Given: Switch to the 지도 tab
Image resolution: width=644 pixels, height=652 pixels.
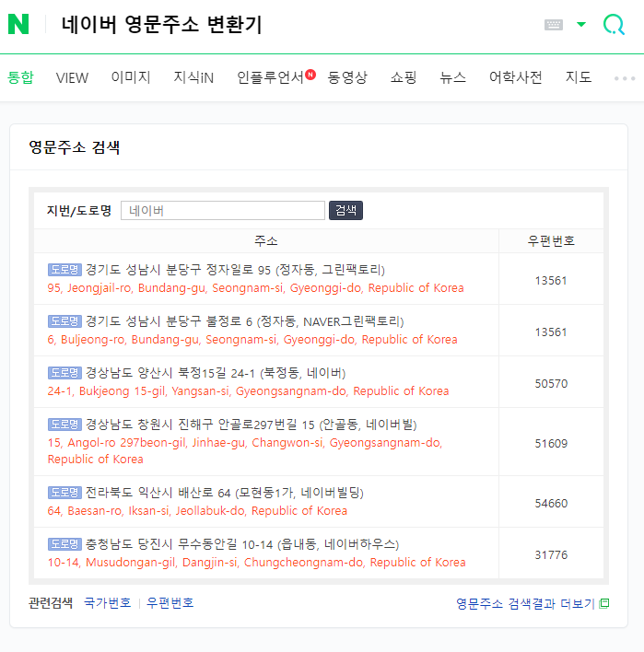Looking at the screenshot, I should coord(579,77).
